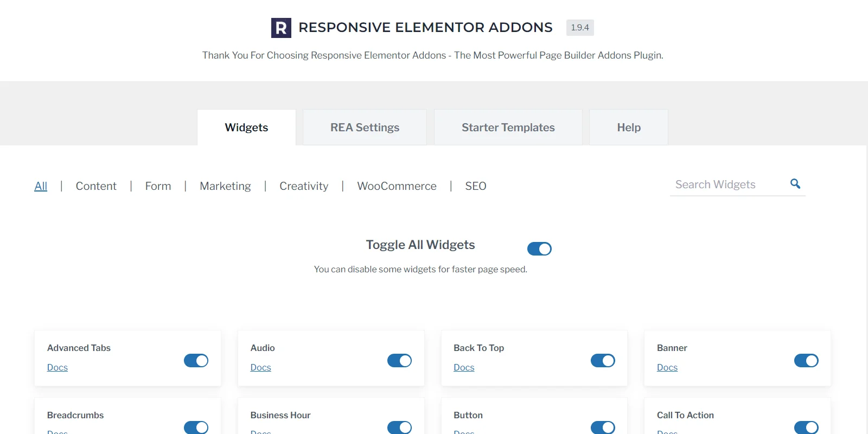Disable the Call To Action widget toggle
Viewport: 868px width, 434px height.
coord(806,427)
